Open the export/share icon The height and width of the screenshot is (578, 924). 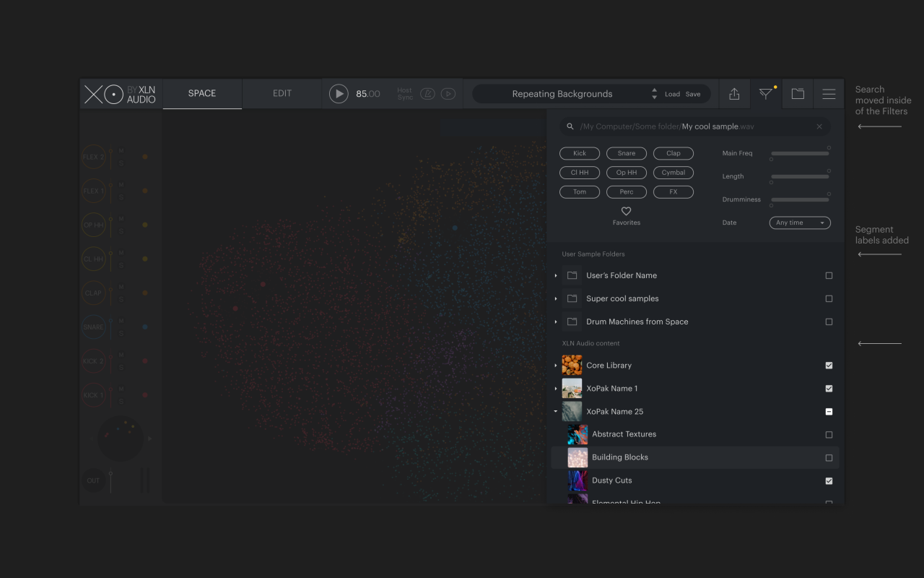pos(734,94)
